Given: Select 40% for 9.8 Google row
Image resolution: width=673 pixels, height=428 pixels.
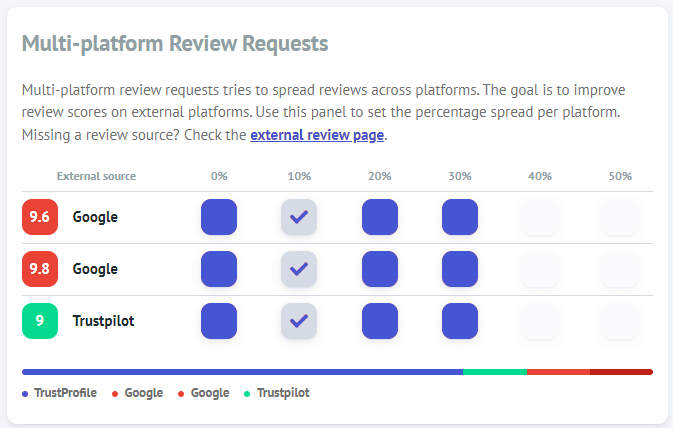Looking at the screenshot, I should 539,269.
